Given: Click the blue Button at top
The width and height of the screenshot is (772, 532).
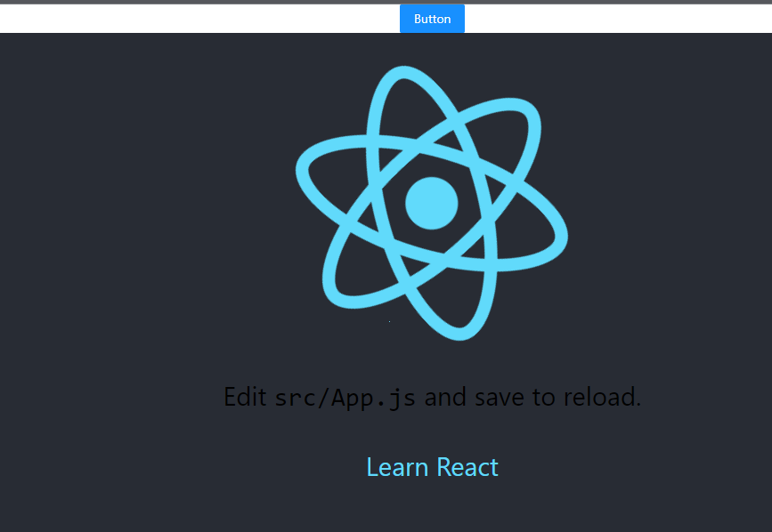Looking at the screenshot, I should tap(432, 19).
